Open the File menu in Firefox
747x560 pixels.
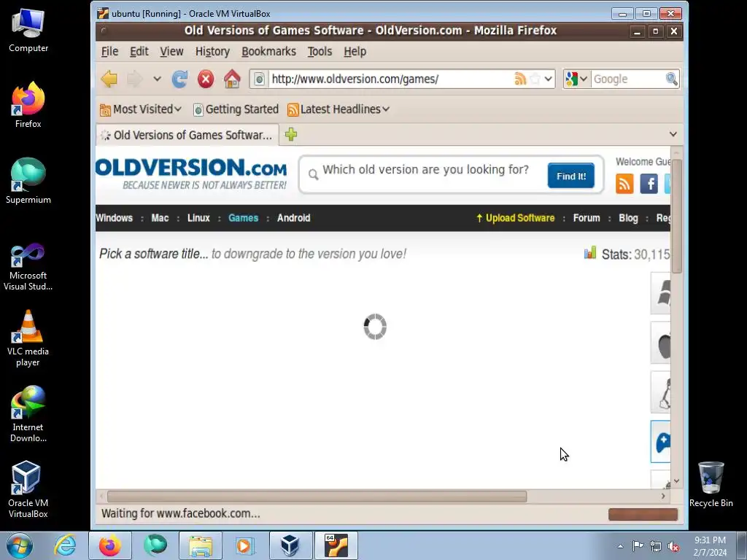coord(109,52)
